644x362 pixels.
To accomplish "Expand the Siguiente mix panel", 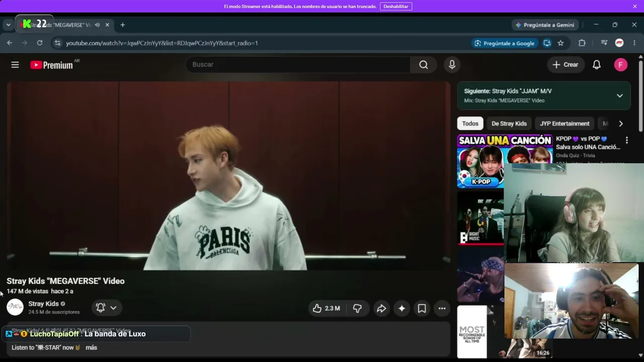I will click(619, 96).
